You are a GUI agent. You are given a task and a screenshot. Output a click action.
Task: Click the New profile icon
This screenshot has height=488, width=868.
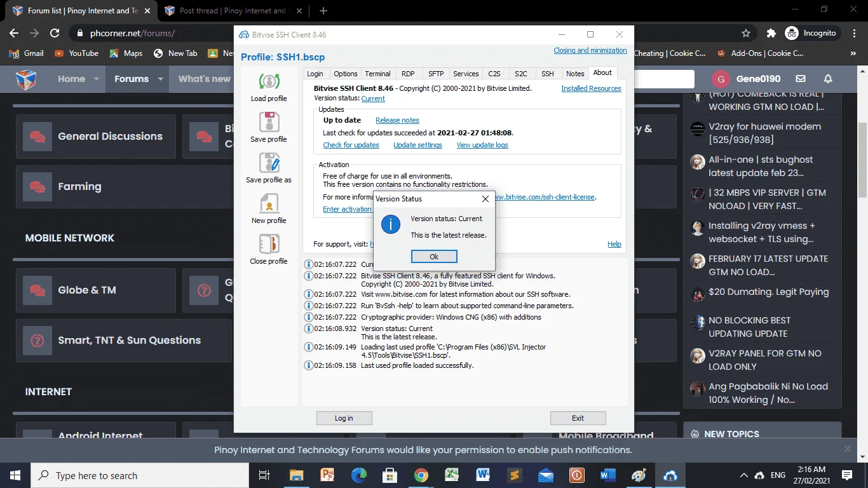click(269, 203)
